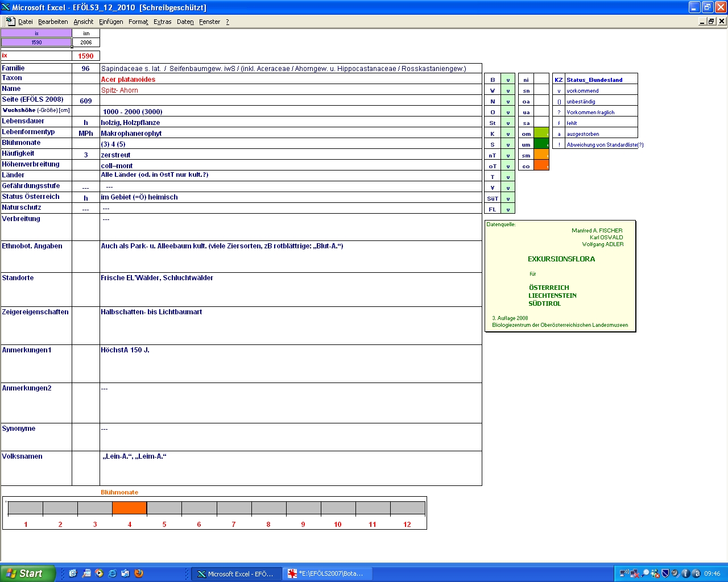728x582 pixels.
Task: Click Messenger tray icon
Action: 655,573
